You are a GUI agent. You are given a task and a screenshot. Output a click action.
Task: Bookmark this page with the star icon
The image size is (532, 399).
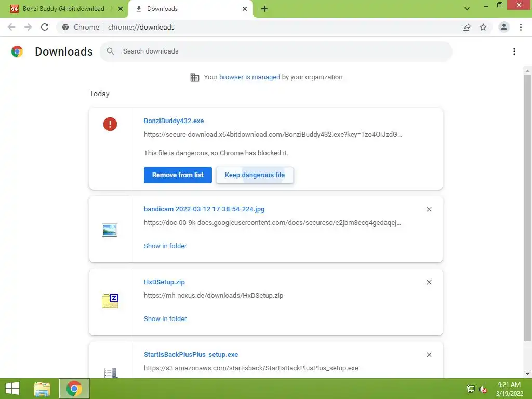pyautogui.click(x=483, y=27)
